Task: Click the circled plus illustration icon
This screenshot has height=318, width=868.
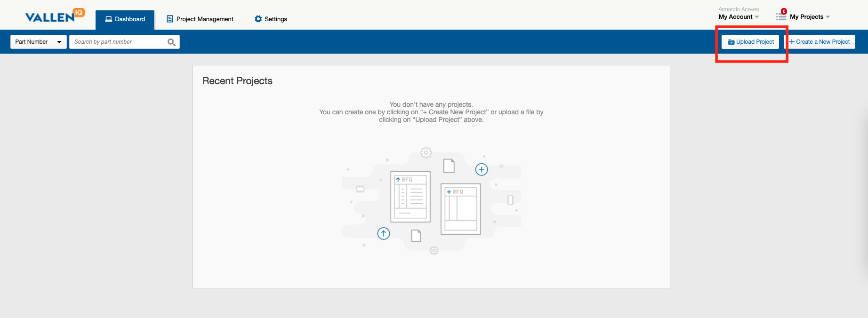Action: click(482, 169)
